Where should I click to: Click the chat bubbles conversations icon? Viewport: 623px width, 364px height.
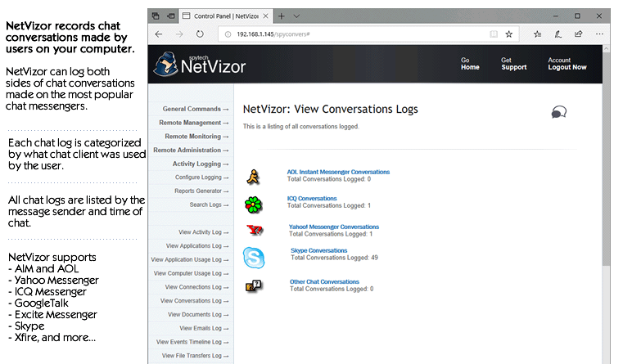coord(558,112)
